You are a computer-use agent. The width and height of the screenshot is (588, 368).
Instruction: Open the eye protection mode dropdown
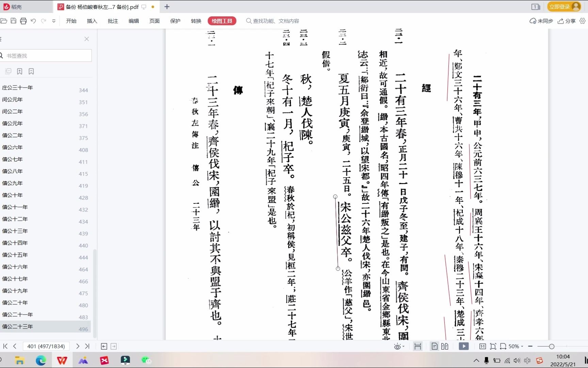click(399, 347)
